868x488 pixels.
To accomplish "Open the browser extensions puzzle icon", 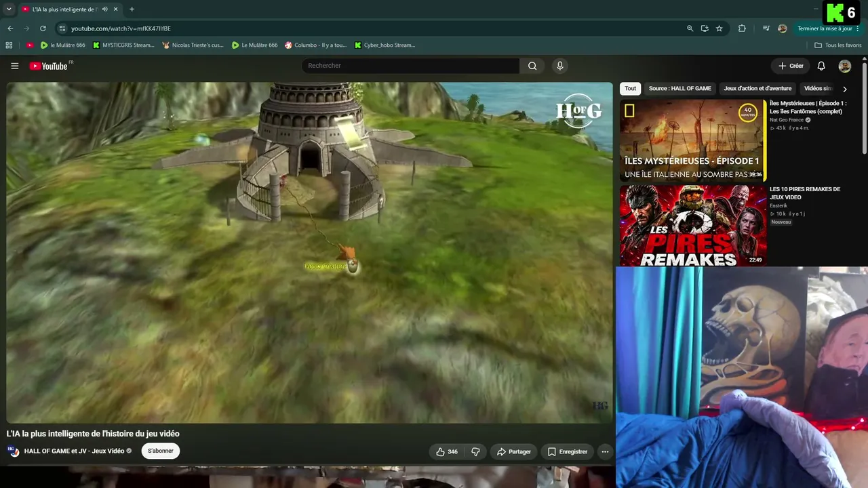I will pos(742,28).
